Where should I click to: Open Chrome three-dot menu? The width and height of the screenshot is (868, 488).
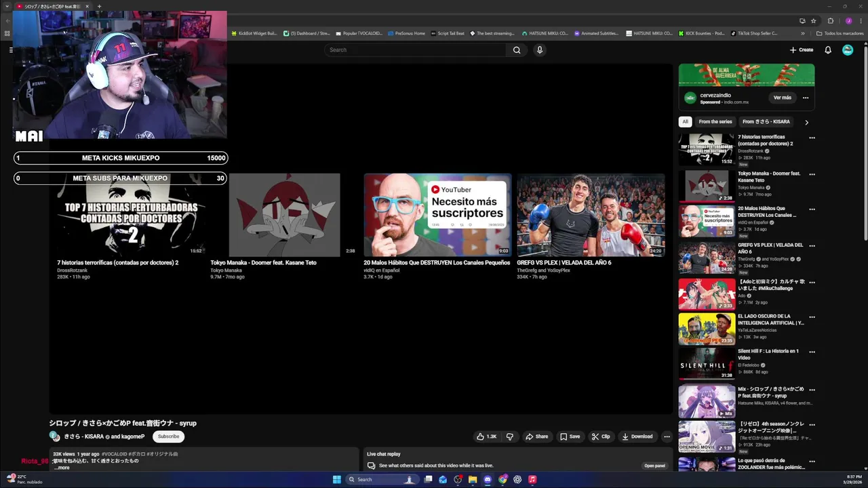point(861,20)
